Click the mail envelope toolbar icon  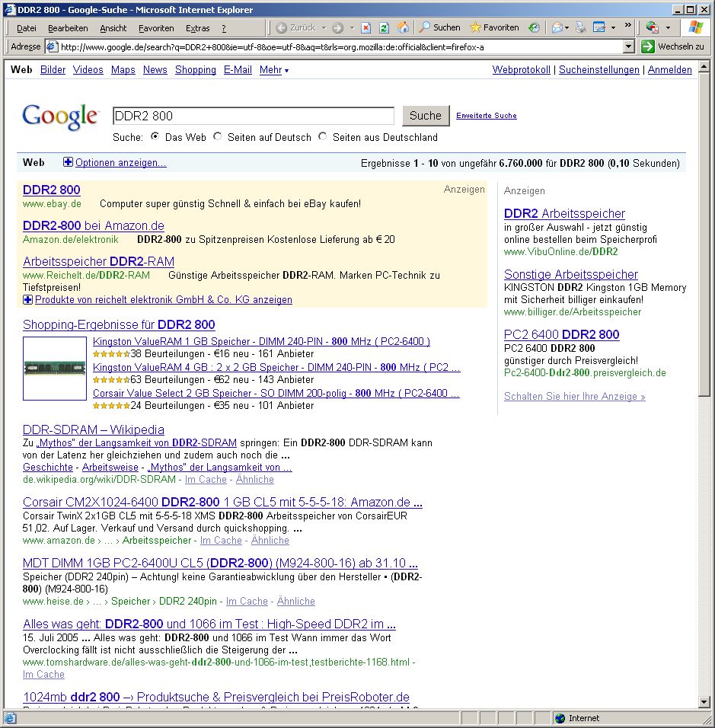click(557, 28)
